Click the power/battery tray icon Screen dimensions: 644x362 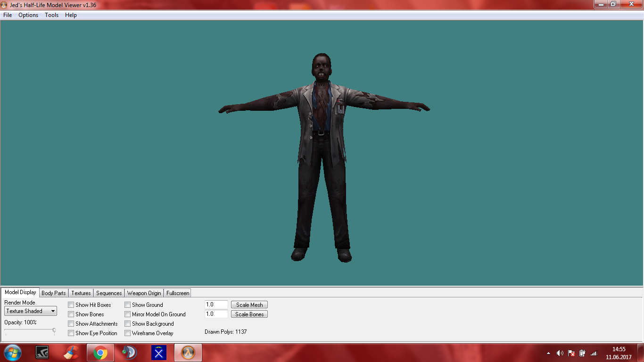[x=582, y=353]
